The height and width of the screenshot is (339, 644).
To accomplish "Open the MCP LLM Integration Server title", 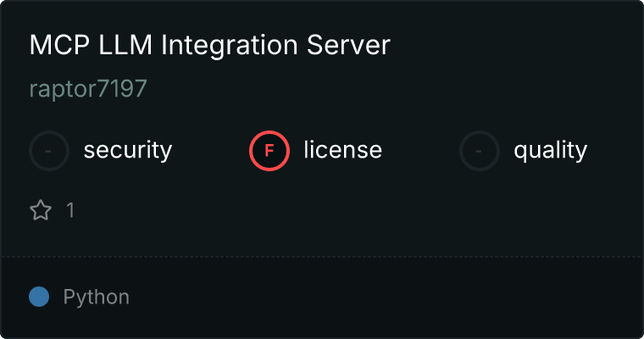I will pos(209,46).
